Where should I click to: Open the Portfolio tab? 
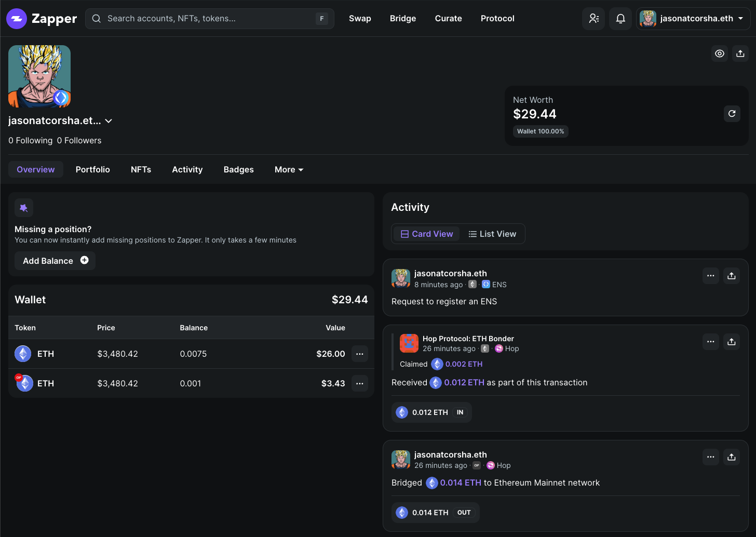point(93,170)
